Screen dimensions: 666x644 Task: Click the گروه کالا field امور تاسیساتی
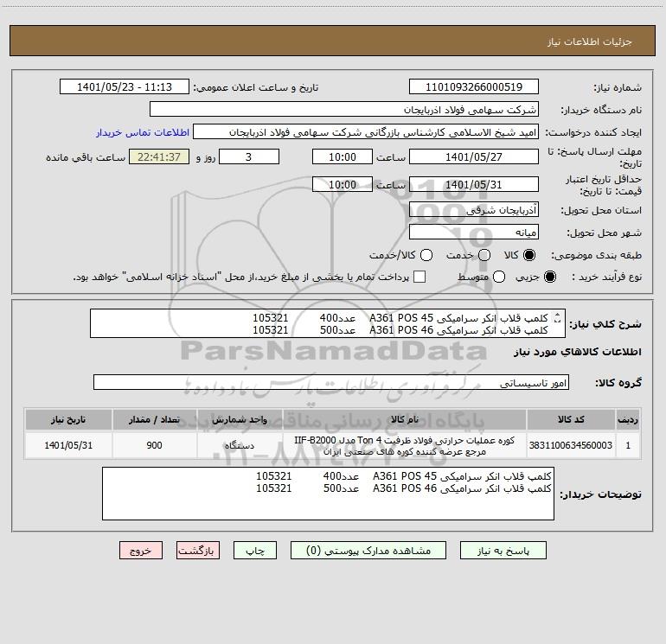click(x=331, y=382)
